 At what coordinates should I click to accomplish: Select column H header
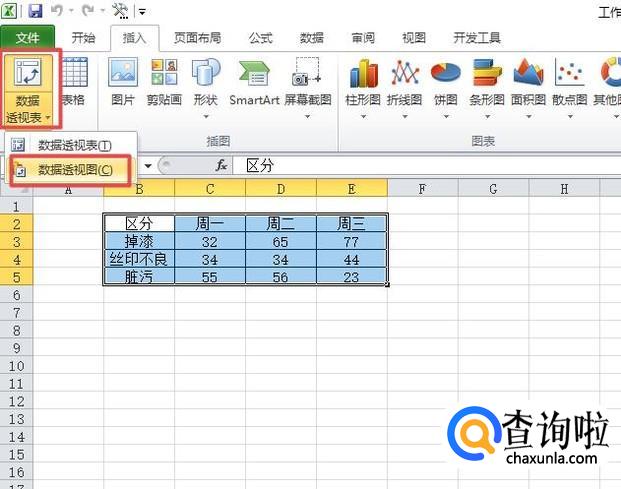coord(564,189)
